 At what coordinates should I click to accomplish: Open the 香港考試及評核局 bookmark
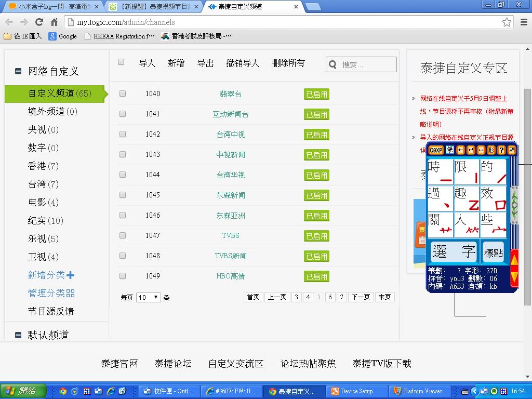pos(196,36)
